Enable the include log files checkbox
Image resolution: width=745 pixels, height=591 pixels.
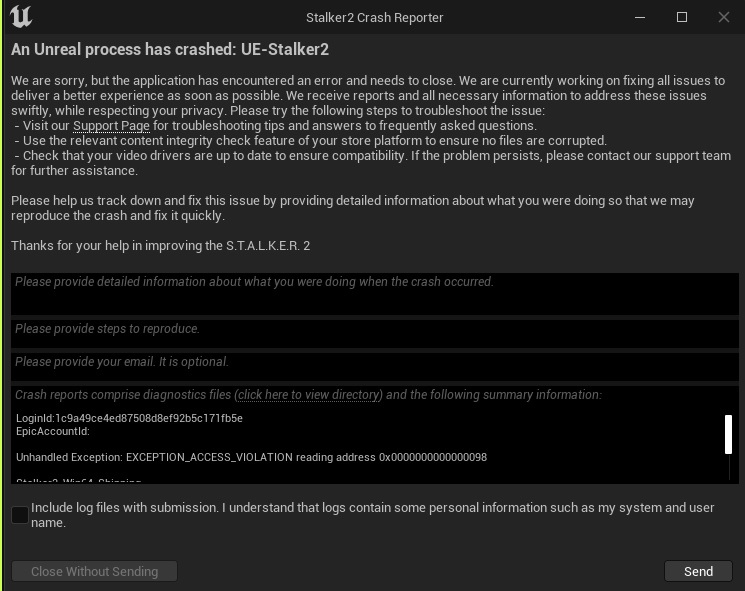[20, 515]
